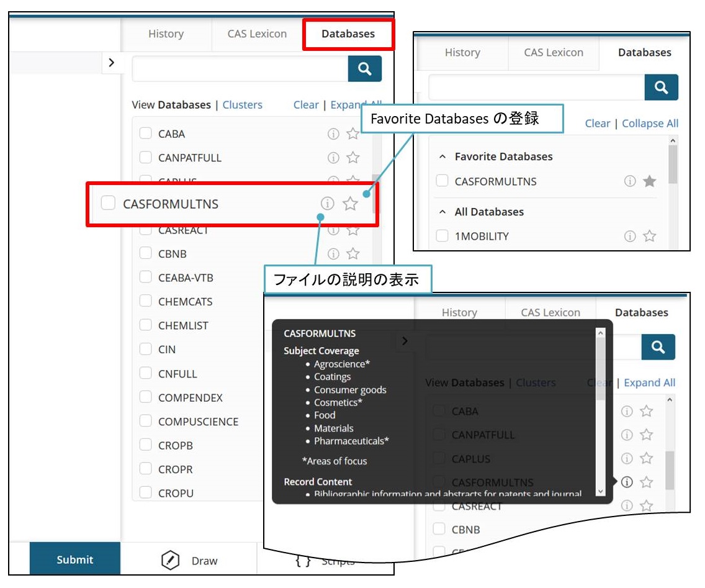This screenshot has height=588, width=705.
Task: Show info for CANPATFULL in left panel
Action: (x=333, y=158)
